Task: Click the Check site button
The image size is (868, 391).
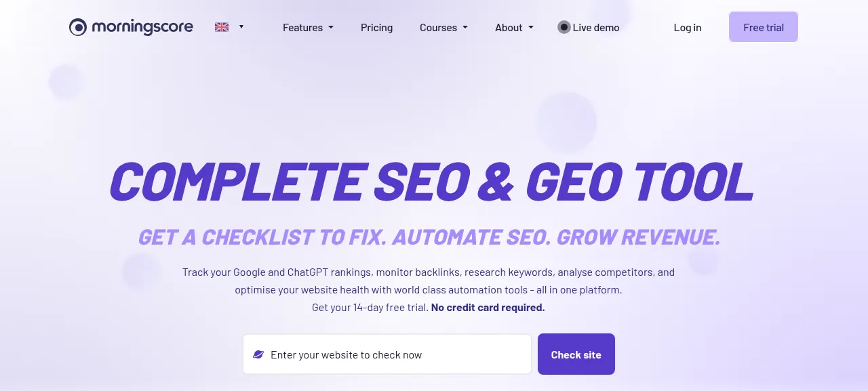Action: pyautogui.click(x=576, y=354)
